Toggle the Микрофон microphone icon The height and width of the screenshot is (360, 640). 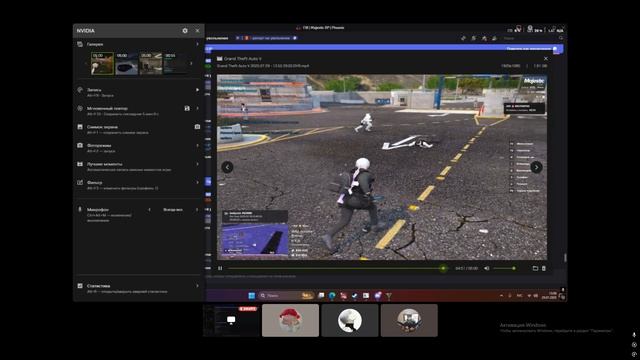click(80, 209)
